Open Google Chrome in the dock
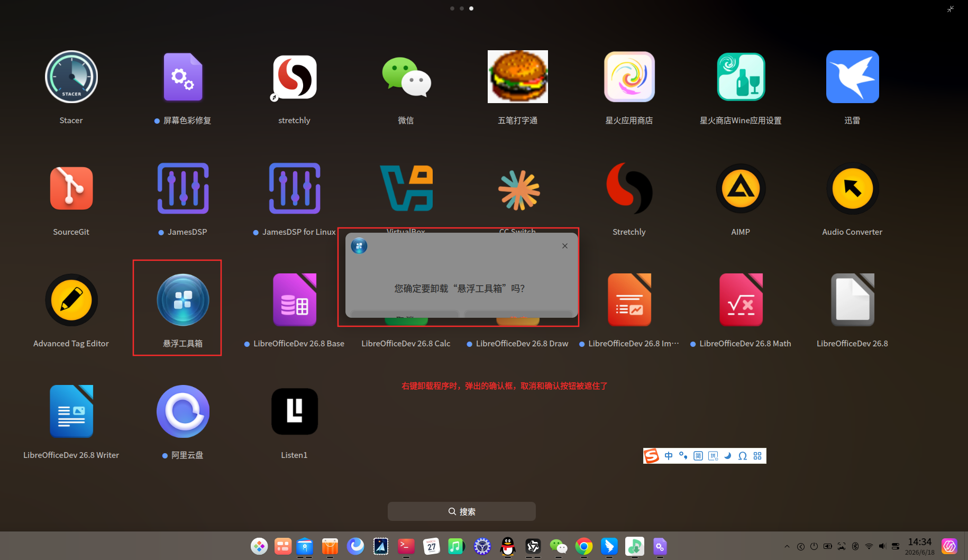 coord(584,546)
